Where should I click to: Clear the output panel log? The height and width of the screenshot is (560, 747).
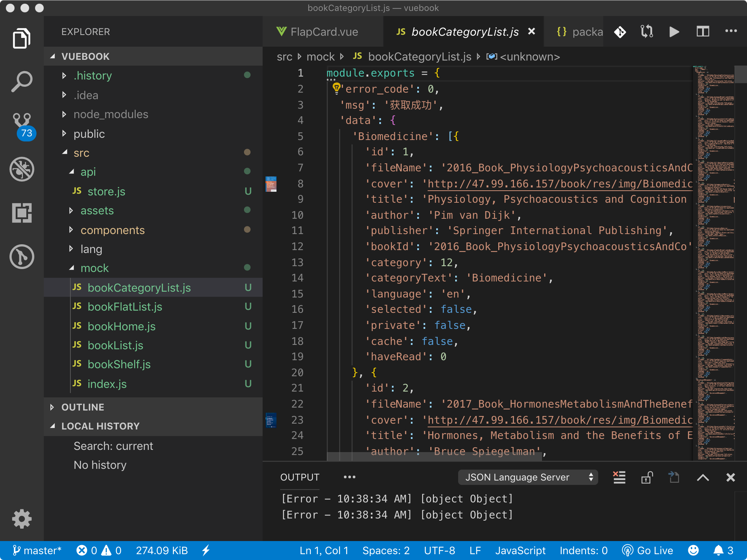point(619,477)
